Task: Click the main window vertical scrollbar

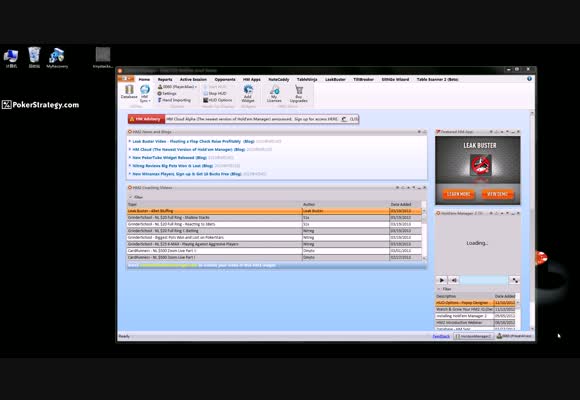Action: point(532,221)
